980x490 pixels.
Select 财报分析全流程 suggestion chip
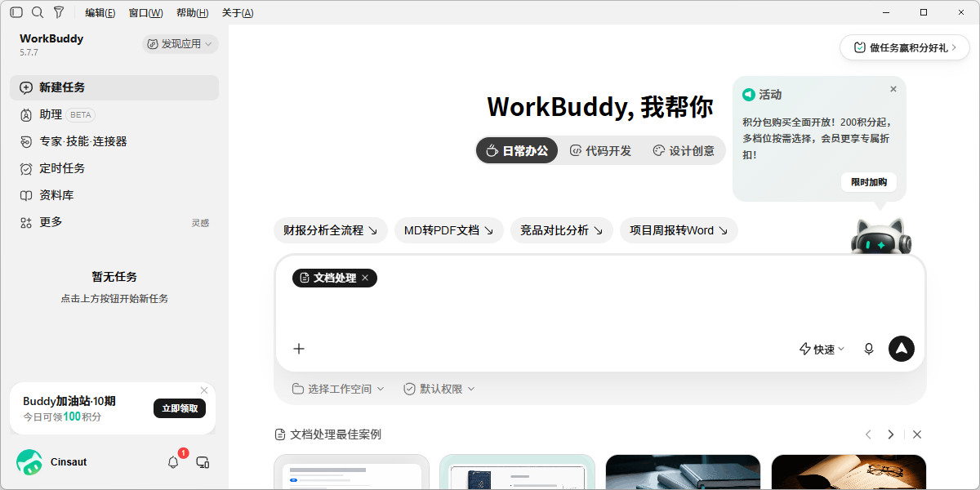[331, 230]
